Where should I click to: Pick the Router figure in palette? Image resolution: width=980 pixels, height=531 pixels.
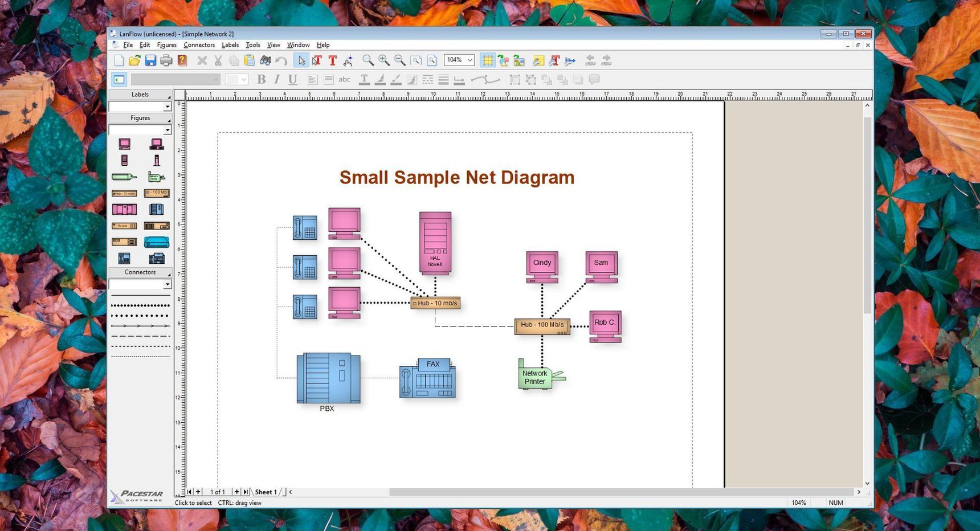click(x=124, y=226)
